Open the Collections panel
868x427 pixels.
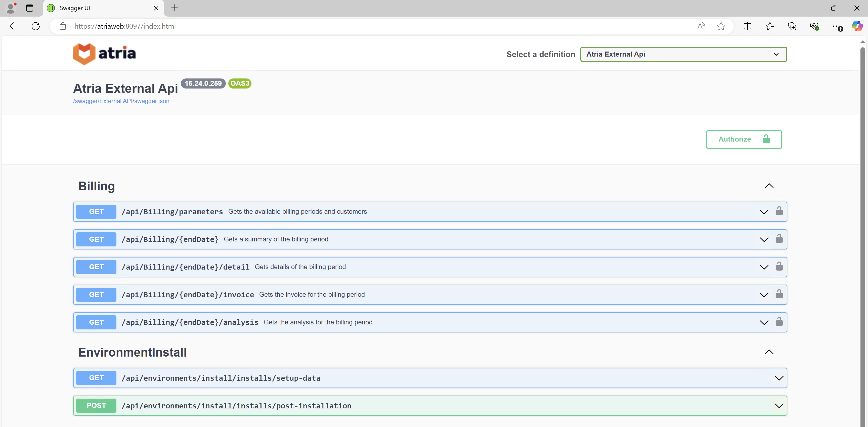coord(792,26)
